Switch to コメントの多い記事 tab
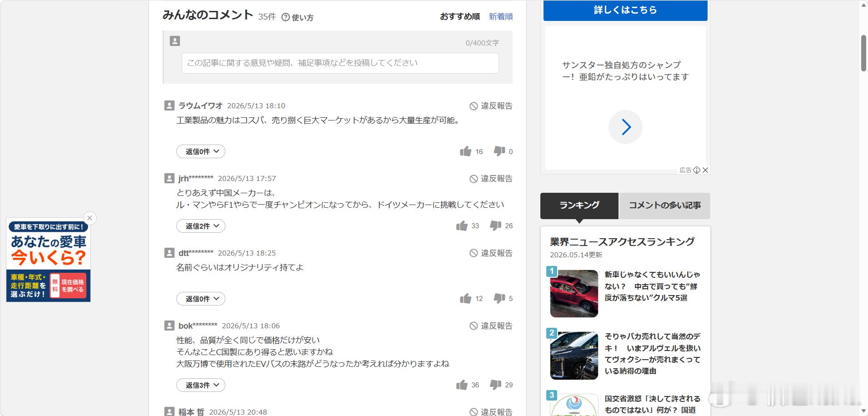868x416 pixels. 665,205
